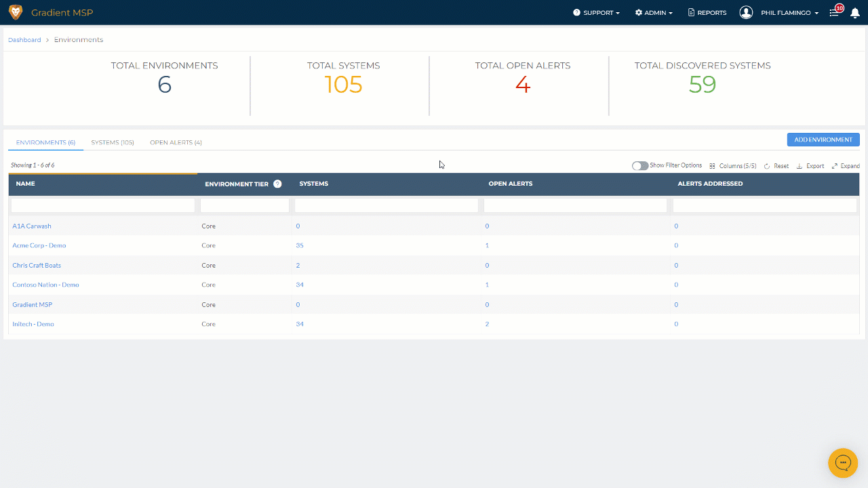The height and width of the screenshot is (488, 868).
Task: Focus the Environment Tier filter input
Action: (x=245, y=205)
